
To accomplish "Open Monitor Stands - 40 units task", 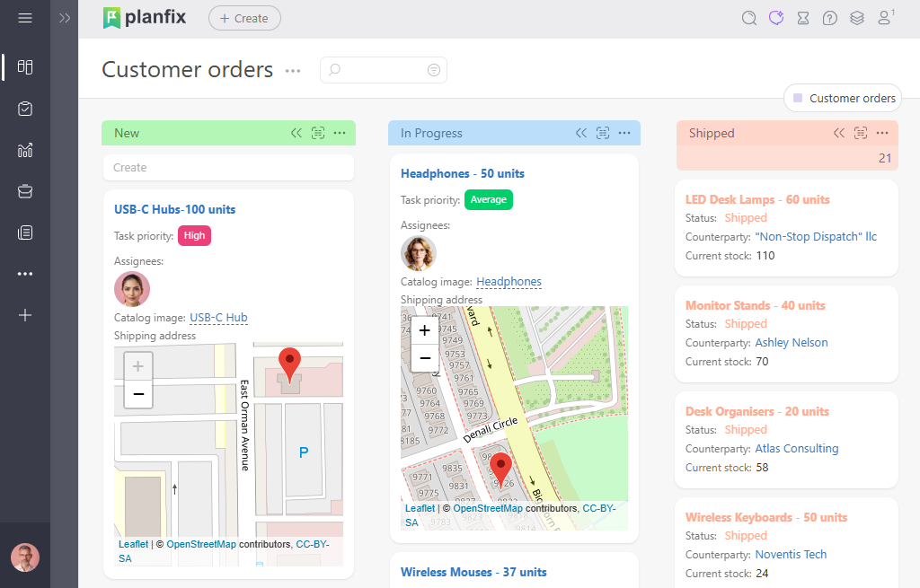I will click(x=755, y=305).
